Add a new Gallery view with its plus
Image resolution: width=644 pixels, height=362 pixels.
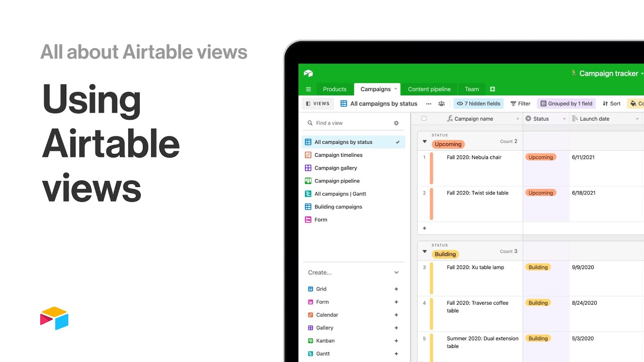pos(396,328)
